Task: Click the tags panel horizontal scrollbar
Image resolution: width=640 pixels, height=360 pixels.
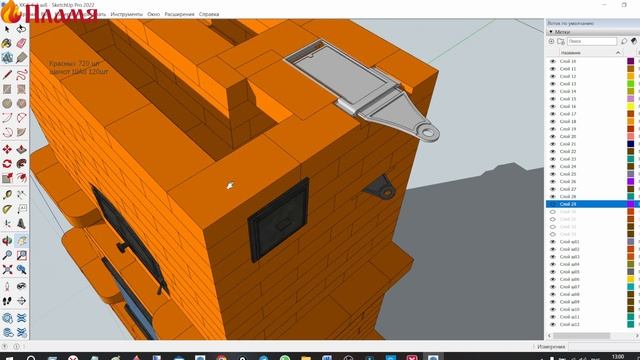Action: 582,336
